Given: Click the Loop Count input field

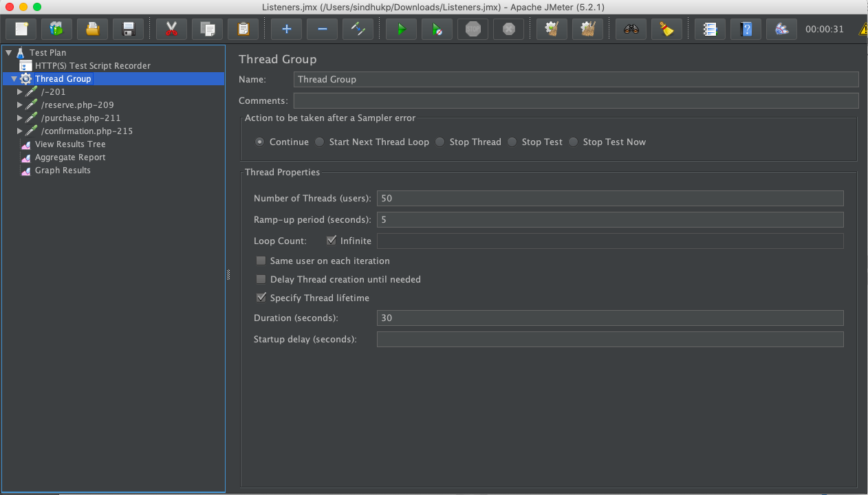Looking at the screenshot, I should (x=610, y=241).
